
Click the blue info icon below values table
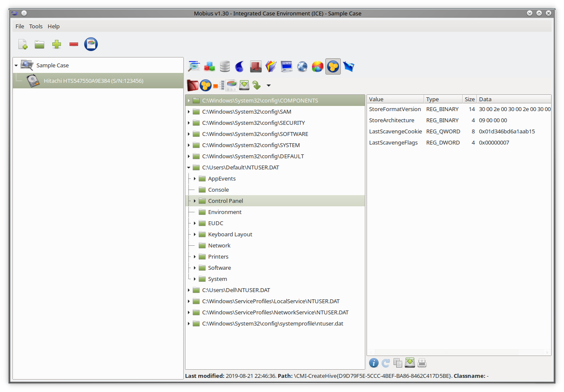point(374,363)
